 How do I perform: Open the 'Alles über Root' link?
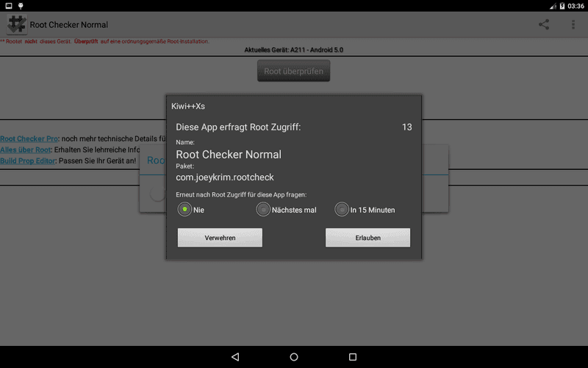[26, 149]
